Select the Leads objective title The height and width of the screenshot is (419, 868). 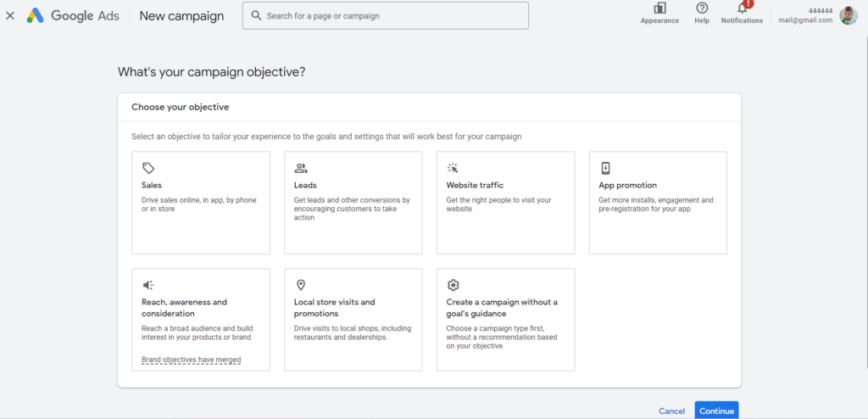tap(305, 185)
